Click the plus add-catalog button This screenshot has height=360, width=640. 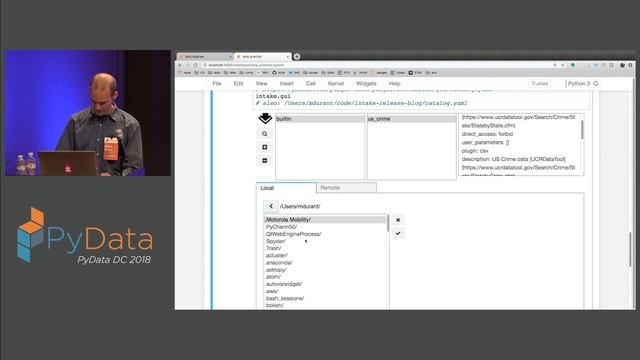(265, 147)
